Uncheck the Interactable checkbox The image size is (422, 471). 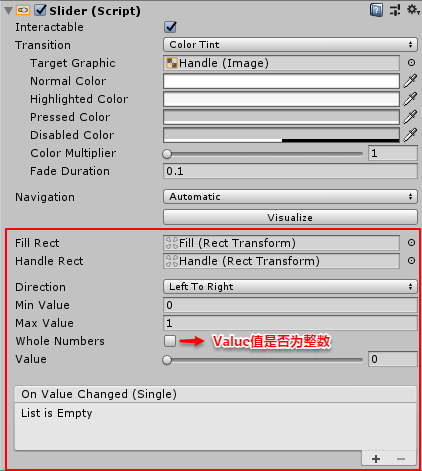pyautogui.click(x=170, y=27)
